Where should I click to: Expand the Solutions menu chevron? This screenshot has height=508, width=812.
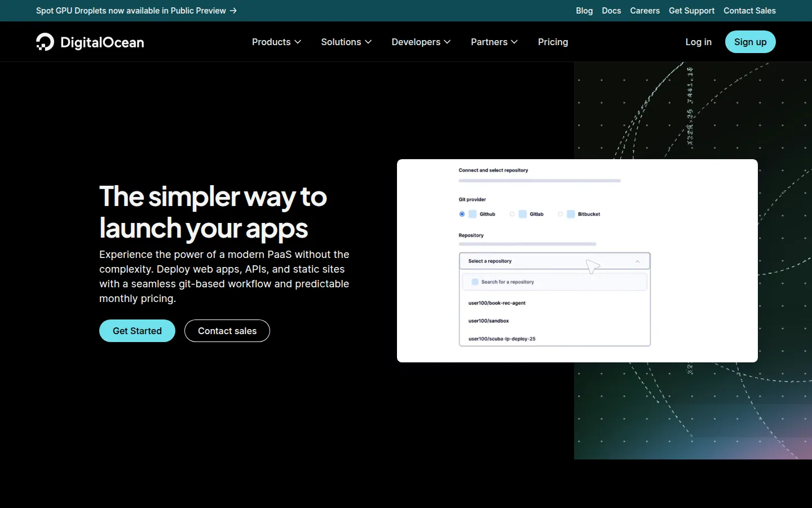[x=368, y=42]
